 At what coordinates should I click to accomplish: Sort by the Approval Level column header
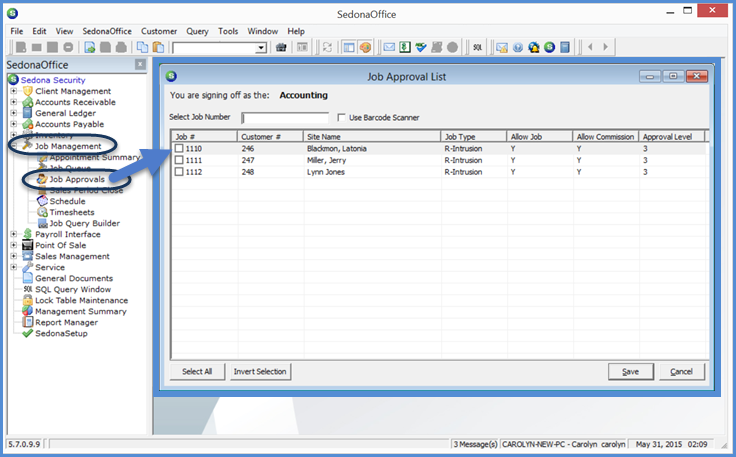click(671, 137)
